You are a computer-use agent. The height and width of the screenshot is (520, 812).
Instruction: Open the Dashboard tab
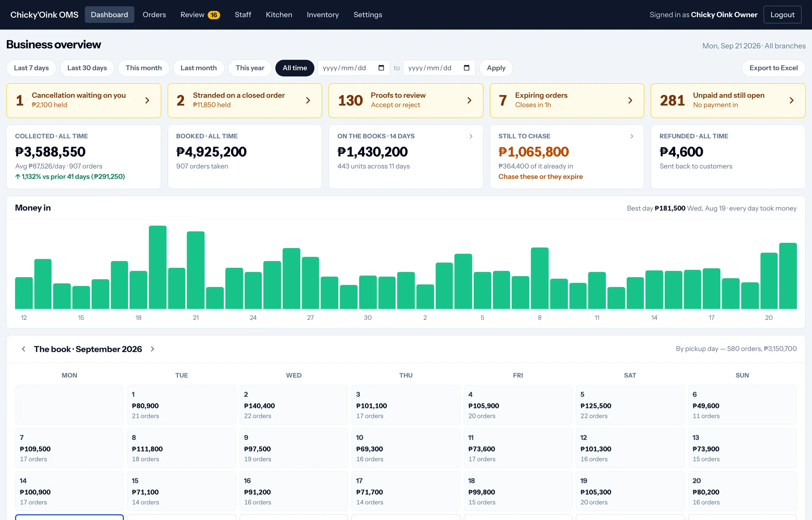pos(109,15)
